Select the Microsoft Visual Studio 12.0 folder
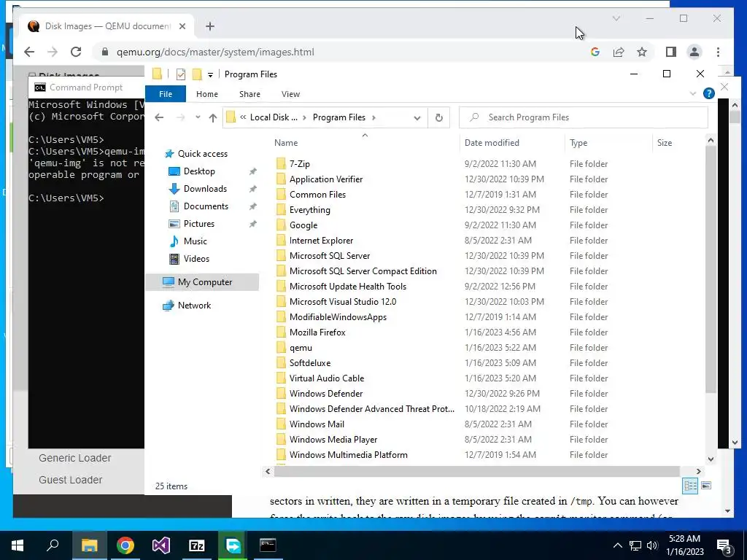This screenshot has width=747, height=560. click(343, 301)
